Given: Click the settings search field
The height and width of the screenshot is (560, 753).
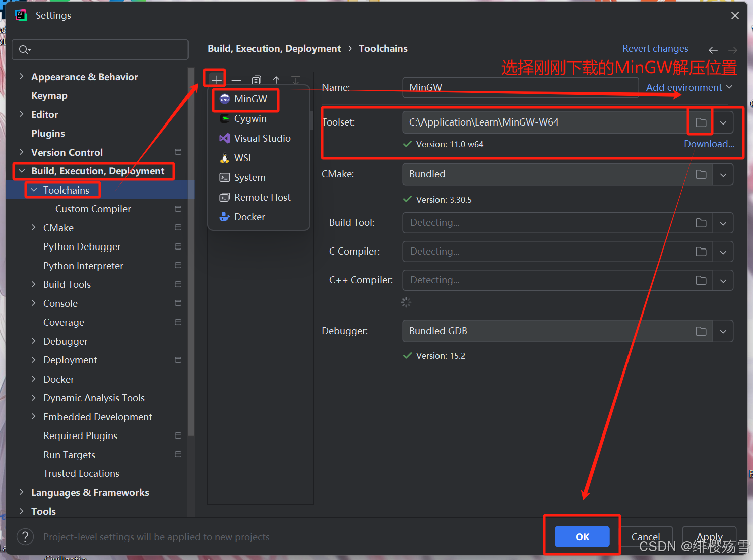Looking at the screenshot, I should pos(100,49).
